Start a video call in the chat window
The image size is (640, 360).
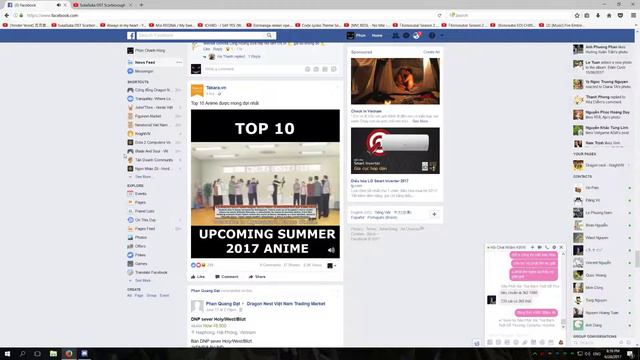(x=540, y=247)
